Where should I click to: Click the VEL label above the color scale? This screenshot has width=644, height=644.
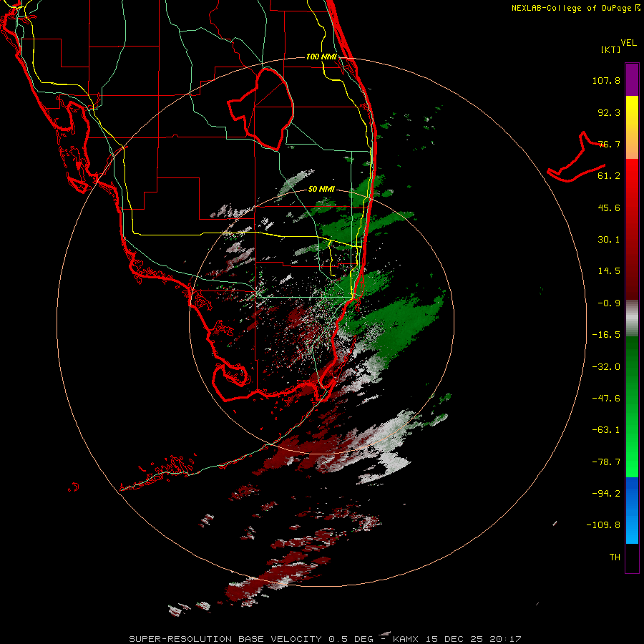(x=628, y=43)
